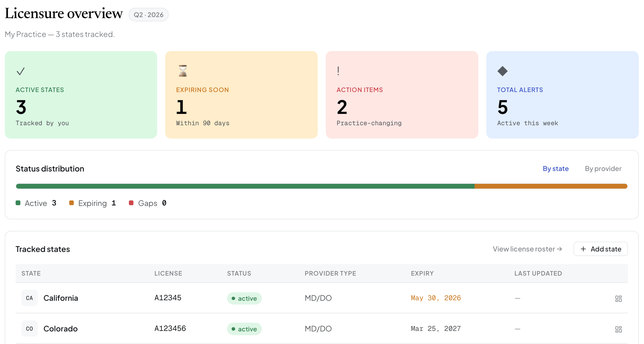This screenshot has width=644, height=344.
Task: Click license number A12345
Action: pos(168,298)
